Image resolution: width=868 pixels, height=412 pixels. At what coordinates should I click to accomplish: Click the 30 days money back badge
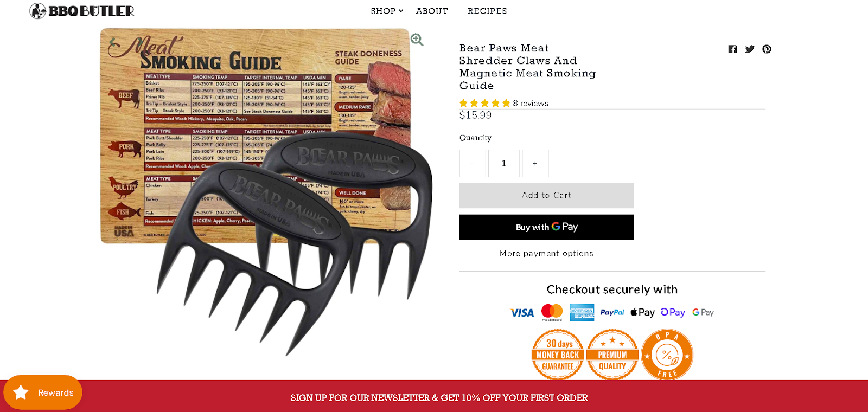coord(558,355)
